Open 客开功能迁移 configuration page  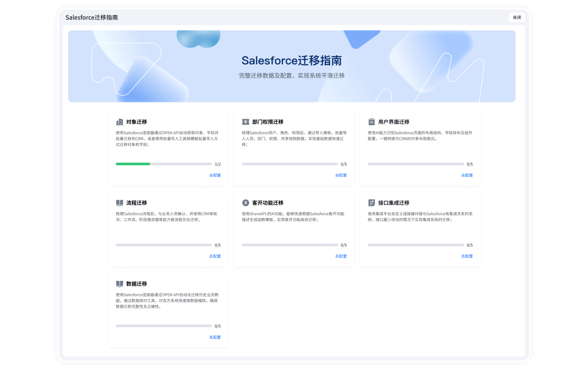[340, 256]
